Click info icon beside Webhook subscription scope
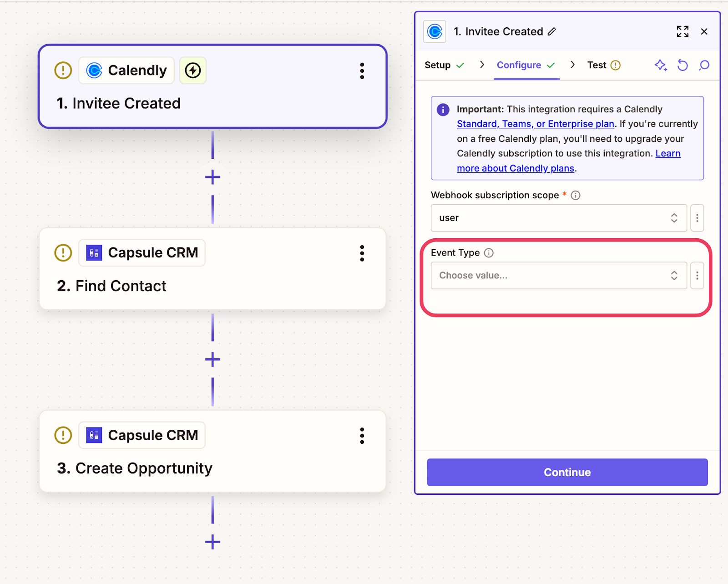The height and width of the screenshot is (584, 728). click(576, 196)
